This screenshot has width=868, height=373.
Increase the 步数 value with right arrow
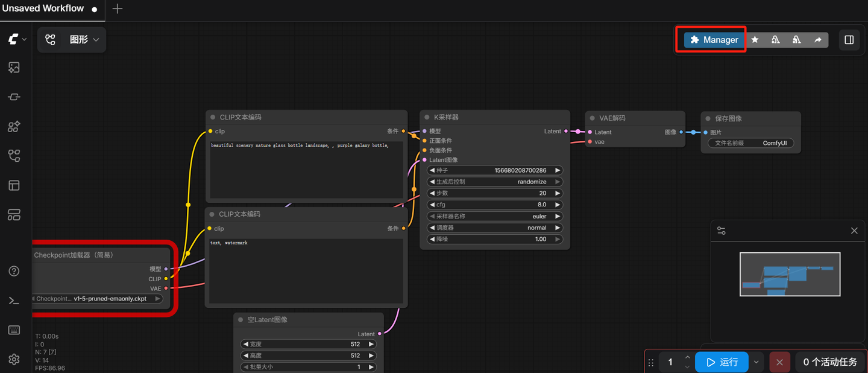click(x=558, y=193)
